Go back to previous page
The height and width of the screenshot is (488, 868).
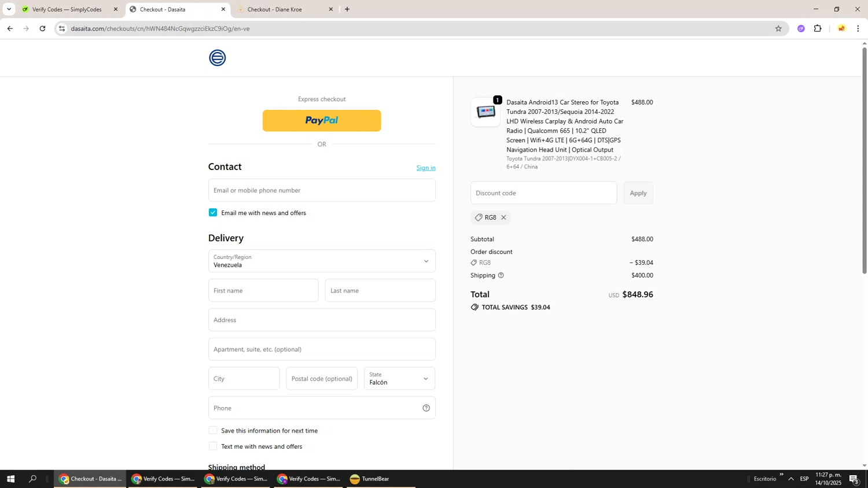tap(10, 28)
